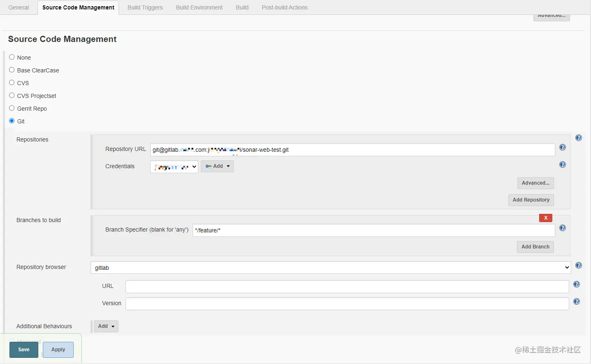Open help for Credentials selection
This screenshot has height=364, width=591.
[x=563, y=165]
